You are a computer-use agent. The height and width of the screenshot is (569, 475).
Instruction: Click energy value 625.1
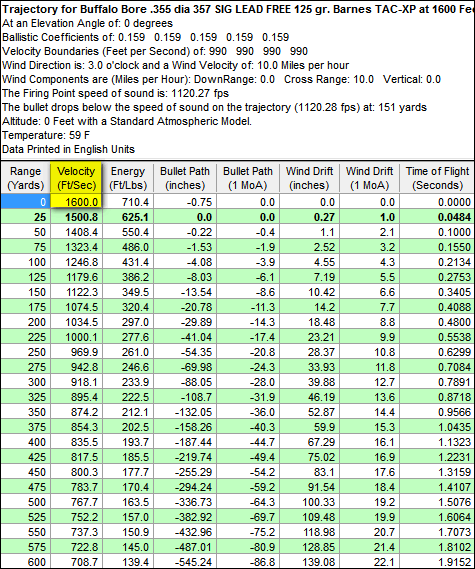click(x=128, y=217)
